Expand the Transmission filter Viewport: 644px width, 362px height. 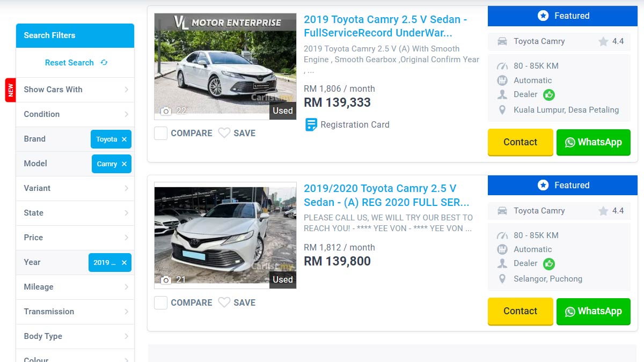tap(75, 312)
